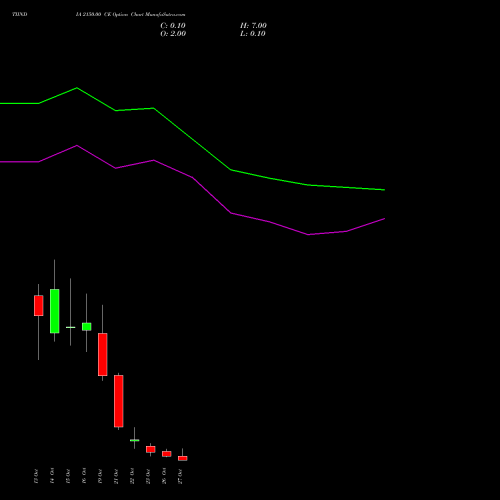Click the 19 Oct date label

[x=100, y=476]
